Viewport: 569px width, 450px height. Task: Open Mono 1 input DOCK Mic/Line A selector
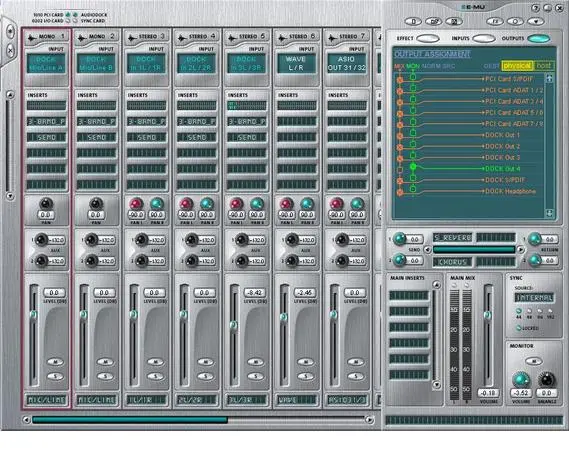pos(46,64)
